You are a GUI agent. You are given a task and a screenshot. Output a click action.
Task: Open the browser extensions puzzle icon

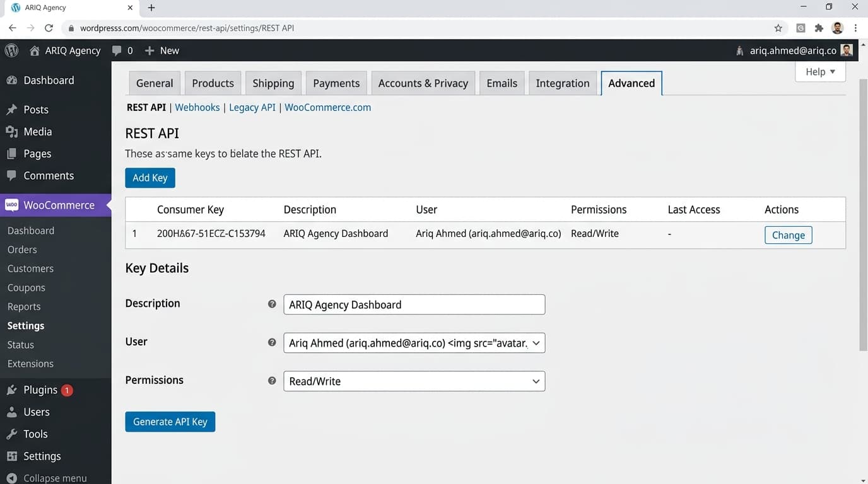tap(819, 28)
